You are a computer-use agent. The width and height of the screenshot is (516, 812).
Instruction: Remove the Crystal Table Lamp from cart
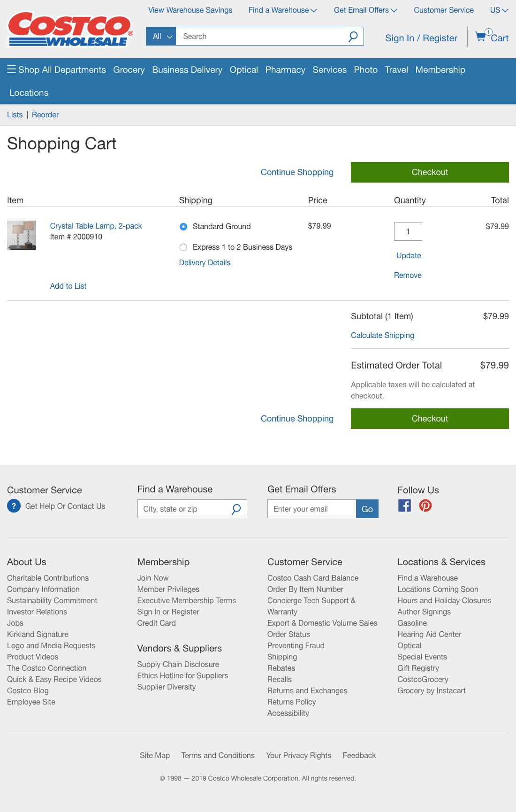coord(408,276)
